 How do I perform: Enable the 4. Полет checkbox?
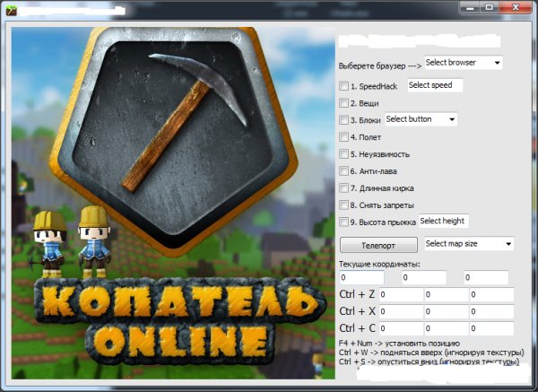343,137
